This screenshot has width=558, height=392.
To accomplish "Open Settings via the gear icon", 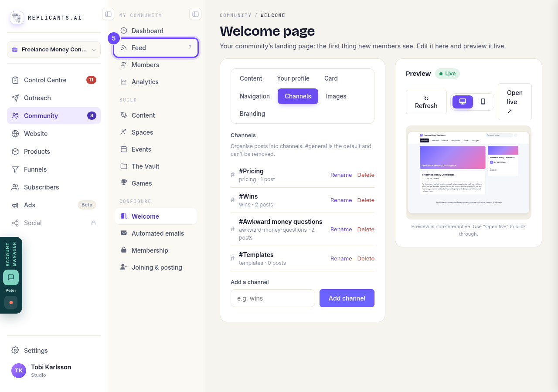I will point(15,350).
